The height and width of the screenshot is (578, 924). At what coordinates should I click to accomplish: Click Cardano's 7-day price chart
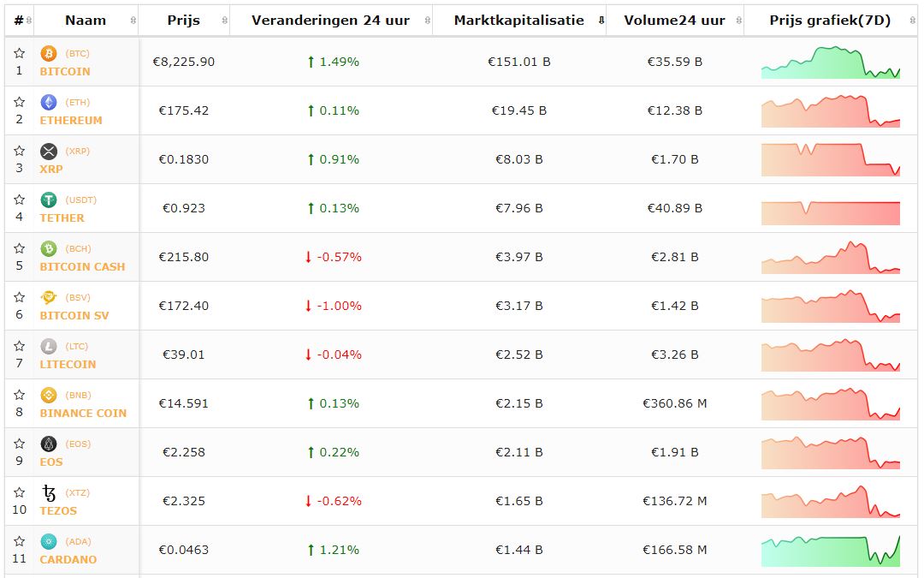(830, 551)
